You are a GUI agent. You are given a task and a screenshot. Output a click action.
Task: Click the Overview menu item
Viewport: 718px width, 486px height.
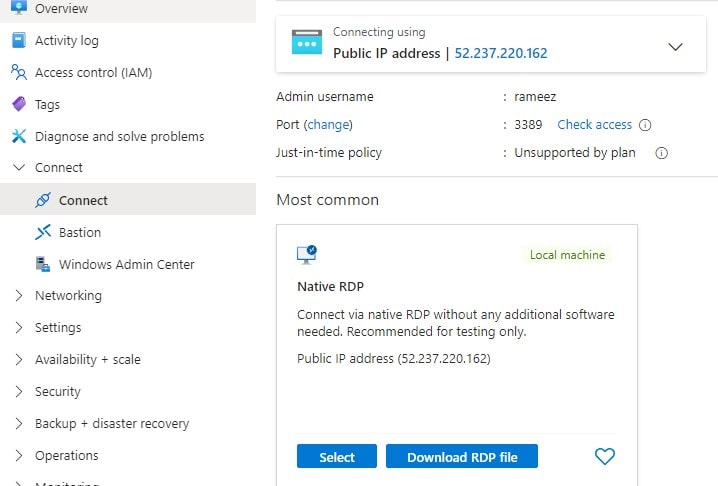(128, 9)
